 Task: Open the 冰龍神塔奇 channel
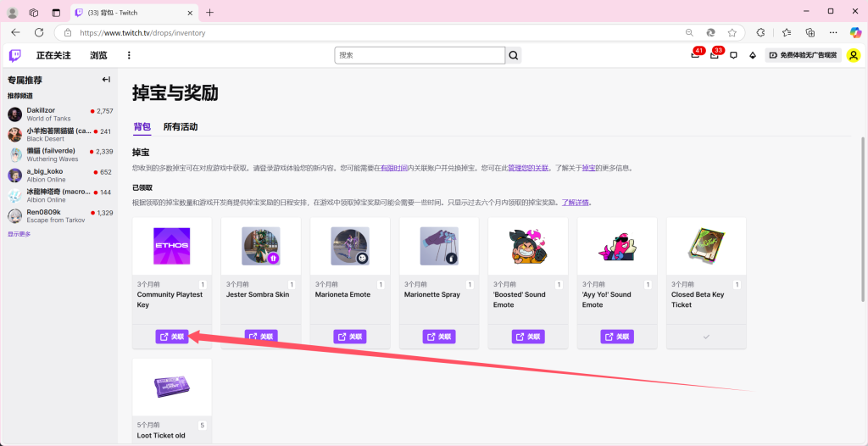[60, 196]
